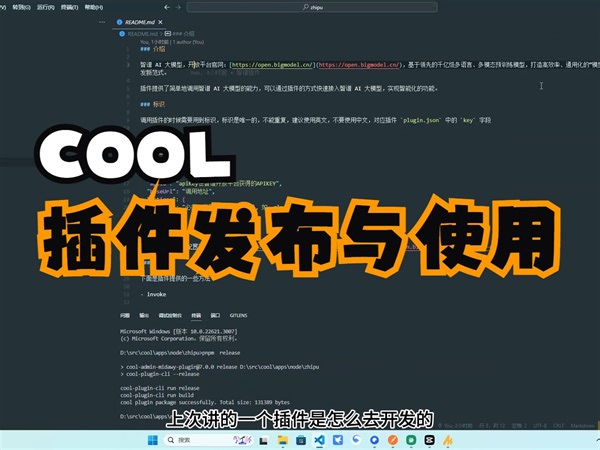Switch to the 问题 panel tab
The image size is (600, 450).
click(x=125, y=315)
